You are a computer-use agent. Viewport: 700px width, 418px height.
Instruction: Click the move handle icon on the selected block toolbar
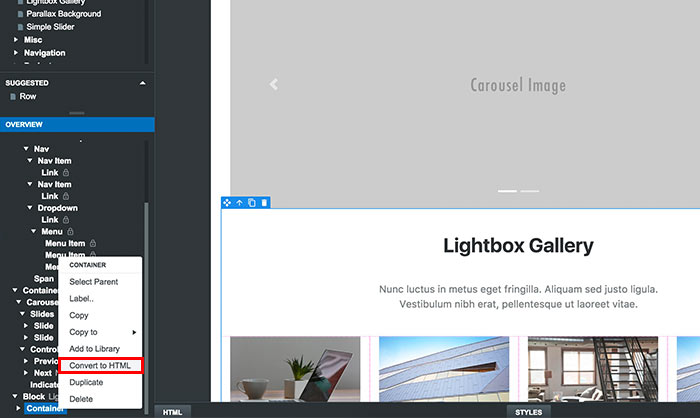(227, 203)
